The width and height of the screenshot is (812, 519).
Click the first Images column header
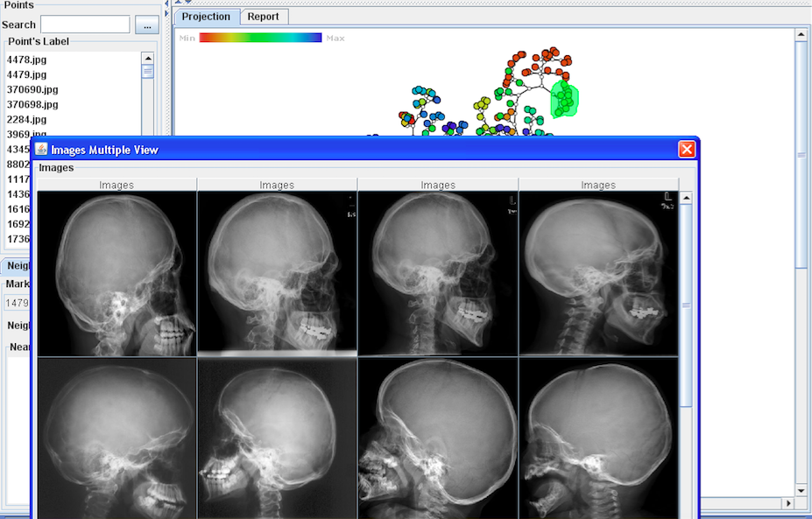point(117,185)
